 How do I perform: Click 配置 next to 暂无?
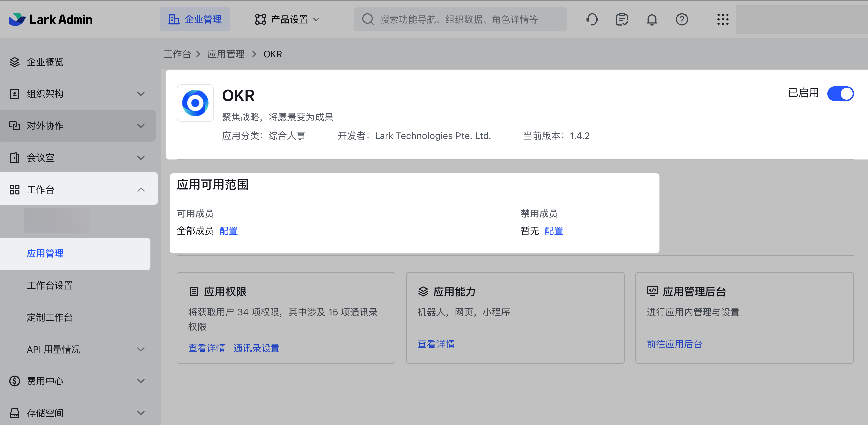click(x=554, y=231)
